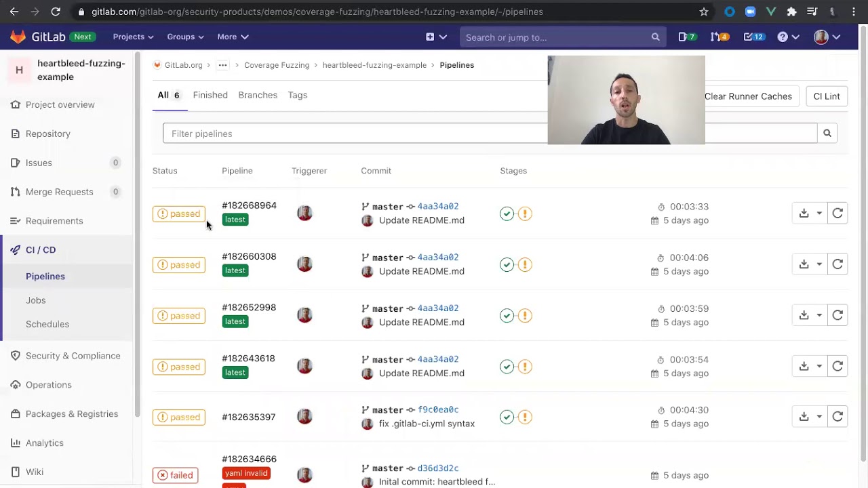Open artifacts download dropdown for pipeline #182643618
The width and height of the screenshot is (868, 488).
tap(810, 366)
